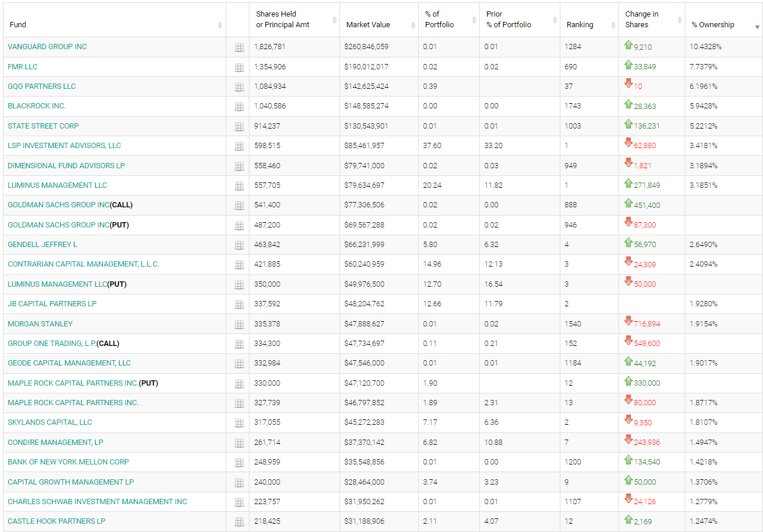This screenshot has height=532, width=763.
Task: Open the CONDIRE MANAGEMENT, LP link
Action: click(x=56, y=443)
